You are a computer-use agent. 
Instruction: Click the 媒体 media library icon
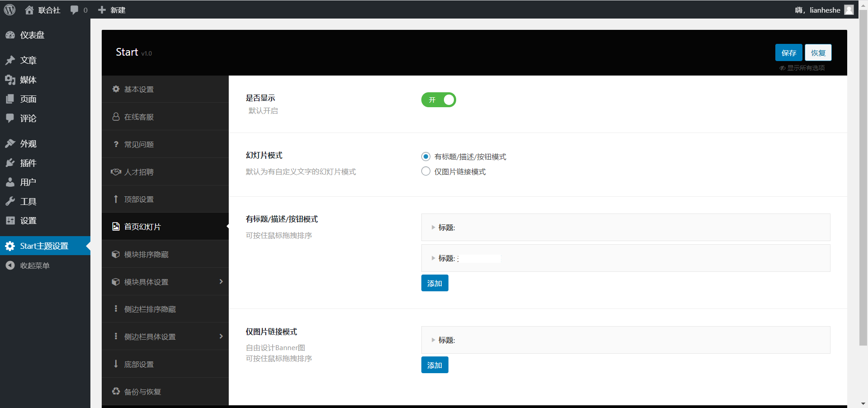[10, 80]
